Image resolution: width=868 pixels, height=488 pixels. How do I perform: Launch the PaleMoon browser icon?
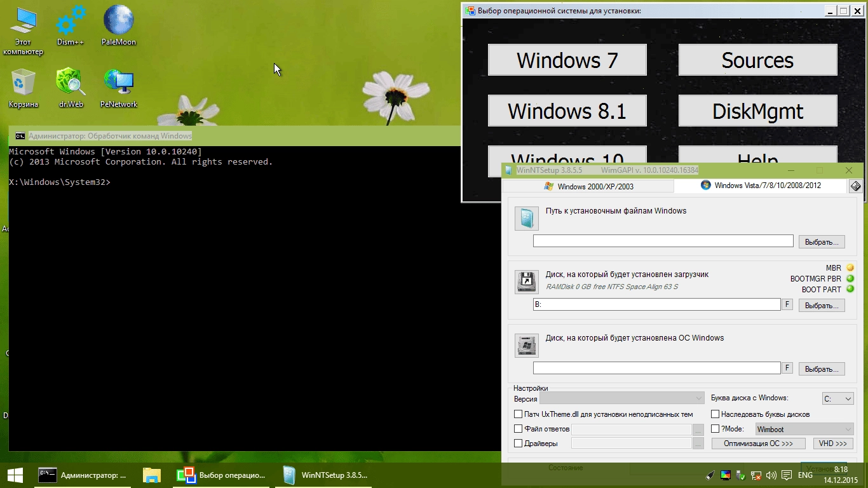coord(119,25)
